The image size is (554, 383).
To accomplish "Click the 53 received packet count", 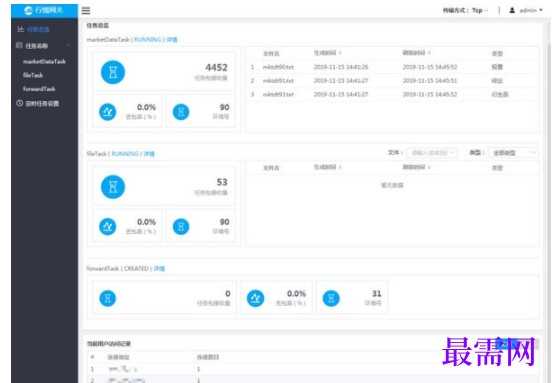I will (x=222, y=182).
